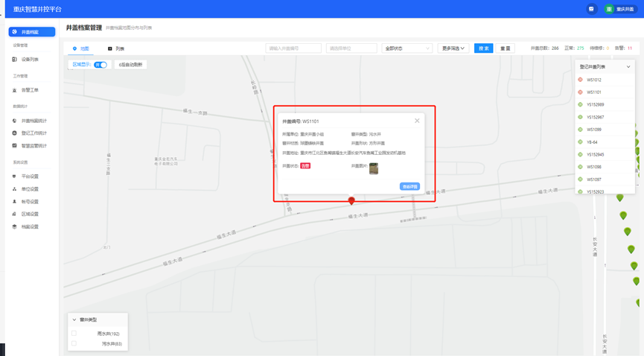Click the red map marker pin
Image resolution: width=644 pixels, height=356 pixels.
351,201
